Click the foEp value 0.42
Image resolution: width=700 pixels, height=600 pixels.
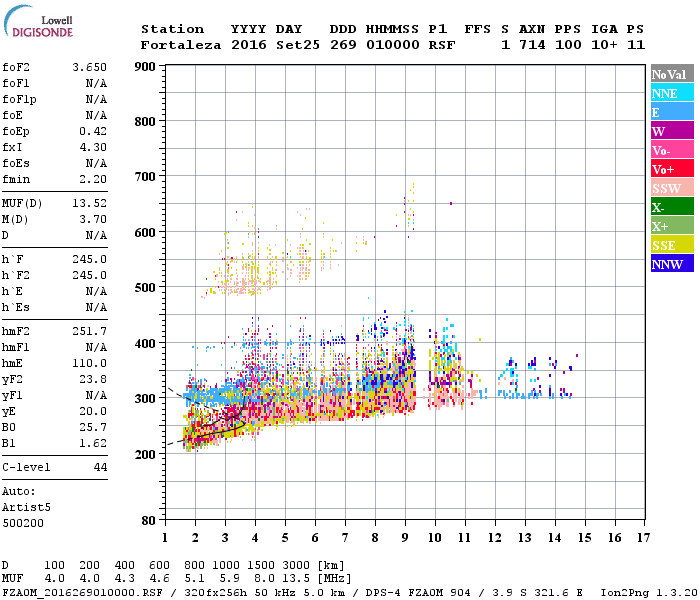pyautogui.click(x=93, y=131)
